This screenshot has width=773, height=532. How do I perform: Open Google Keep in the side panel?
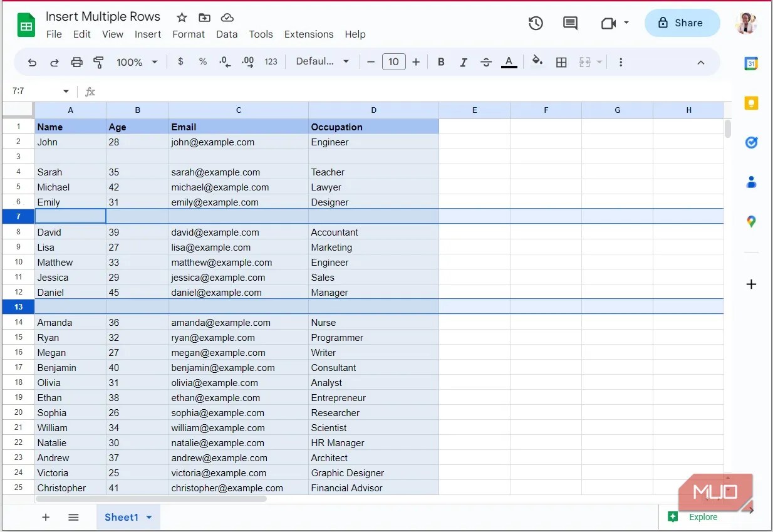pyautogui.click(x=751, y=103)
